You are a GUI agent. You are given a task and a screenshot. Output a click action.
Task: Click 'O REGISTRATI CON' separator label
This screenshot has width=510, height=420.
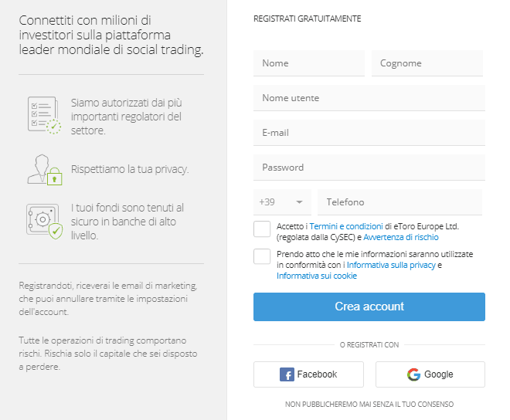click(x=369, y=345)
